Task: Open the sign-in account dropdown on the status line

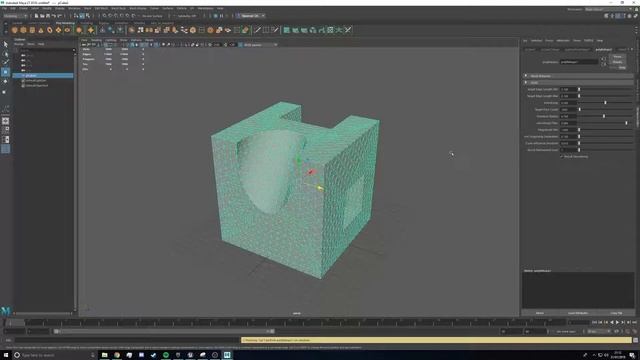Action: pos(251,16)
